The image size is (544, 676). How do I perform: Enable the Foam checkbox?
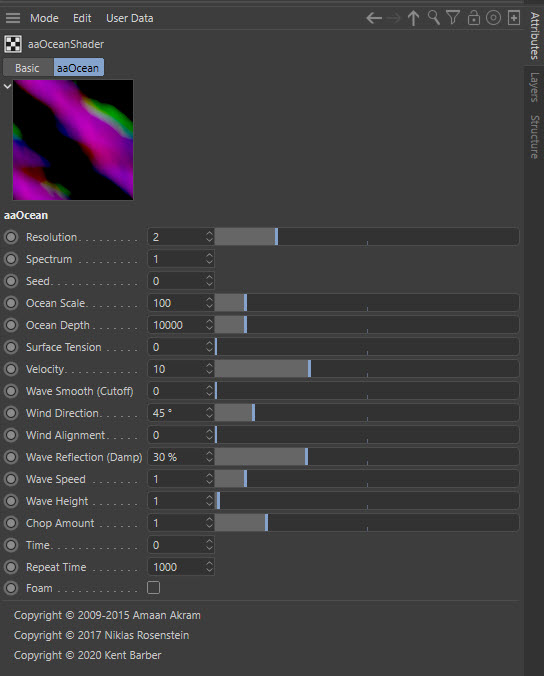(153, 588)
